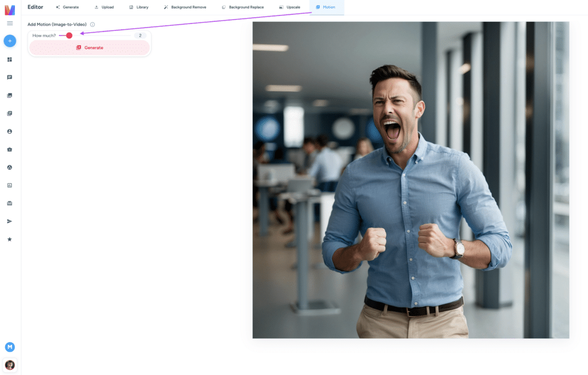Screen dimensions: 588x375
Task: Switch to the Generate tab
Action: [68, 7]
